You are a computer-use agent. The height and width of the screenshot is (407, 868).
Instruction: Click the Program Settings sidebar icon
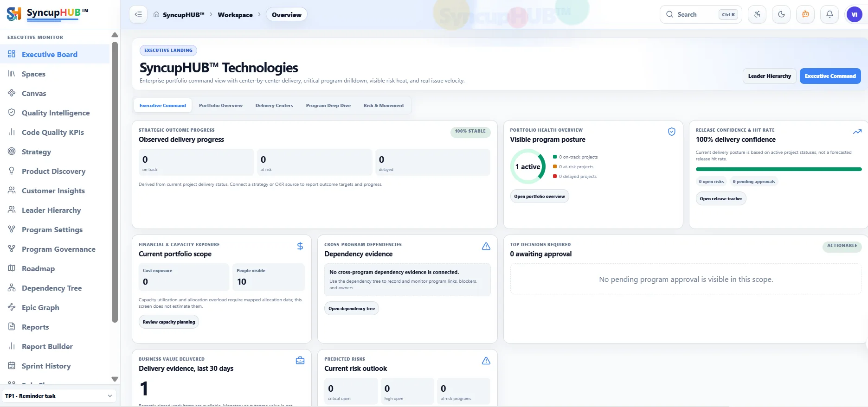[x=12, y=229]
